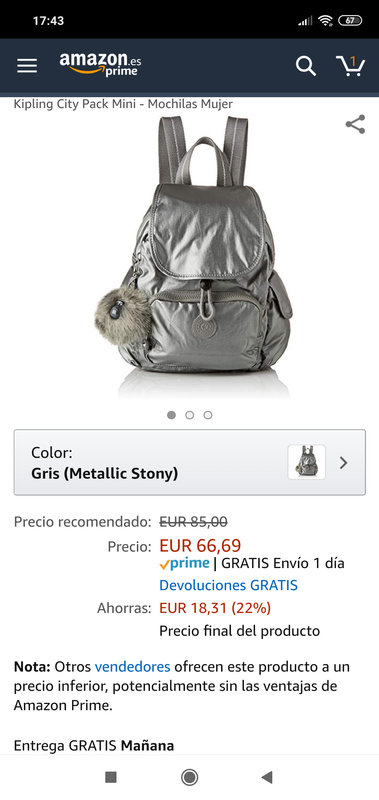Tap the main backpack product image
Viewport: 379px width, 800px height.
pos(194,257)
